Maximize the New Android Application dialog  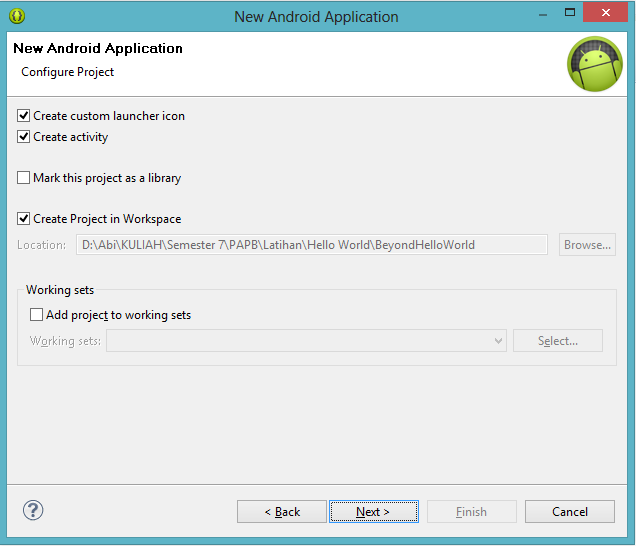pyautogui.click(x=570, y=12)
